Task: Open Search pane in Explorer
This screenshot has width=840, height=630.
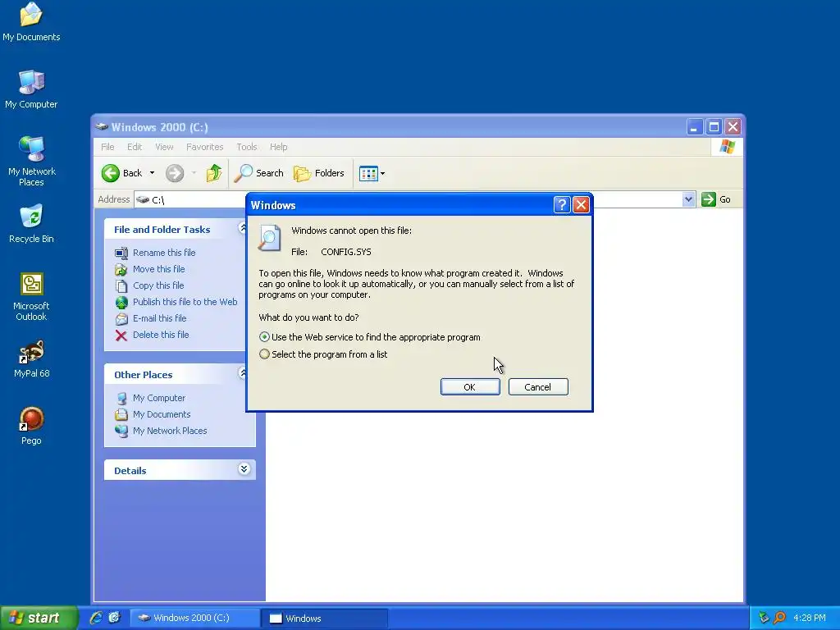Action: point(259,173)
